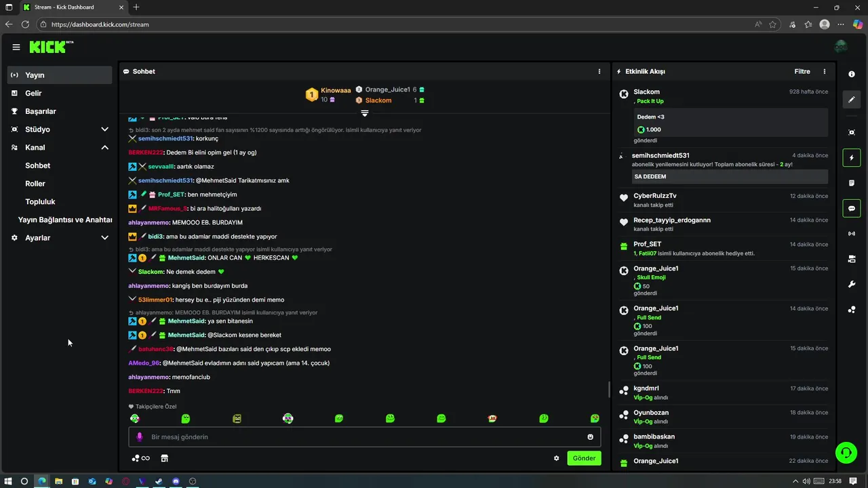Click the broadcast signal icon in the right sidebar
The height and width of the screenshot is (488, 868).
pyautogui.click(x=852, y=234)
